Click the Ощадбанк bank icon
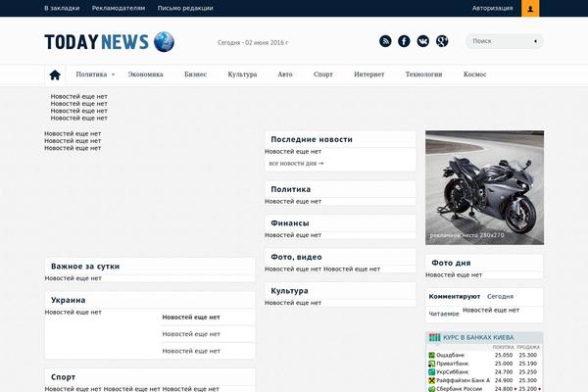Viewport: 588px width, 392px height. (431, 355)
